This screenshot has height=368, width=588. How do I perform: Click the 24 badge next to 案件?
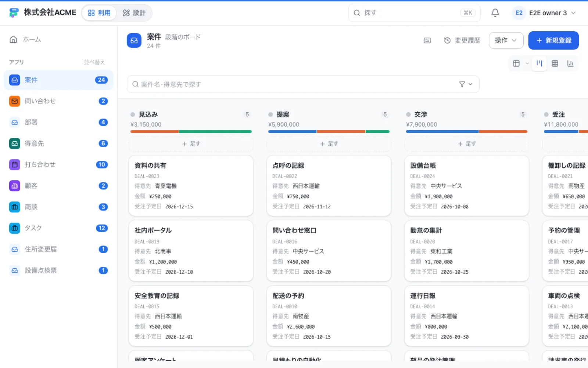101,80
